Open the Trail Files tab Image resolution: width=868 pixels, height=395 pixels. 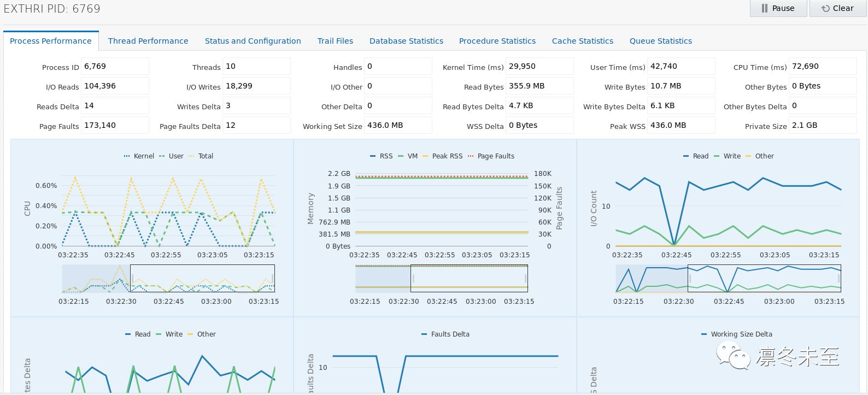(x=335, y=41)
